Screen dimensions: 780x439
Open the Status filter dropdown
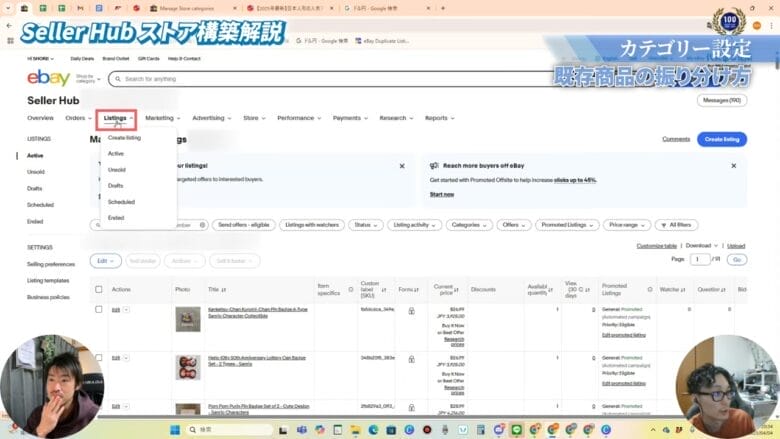[366, 225]
